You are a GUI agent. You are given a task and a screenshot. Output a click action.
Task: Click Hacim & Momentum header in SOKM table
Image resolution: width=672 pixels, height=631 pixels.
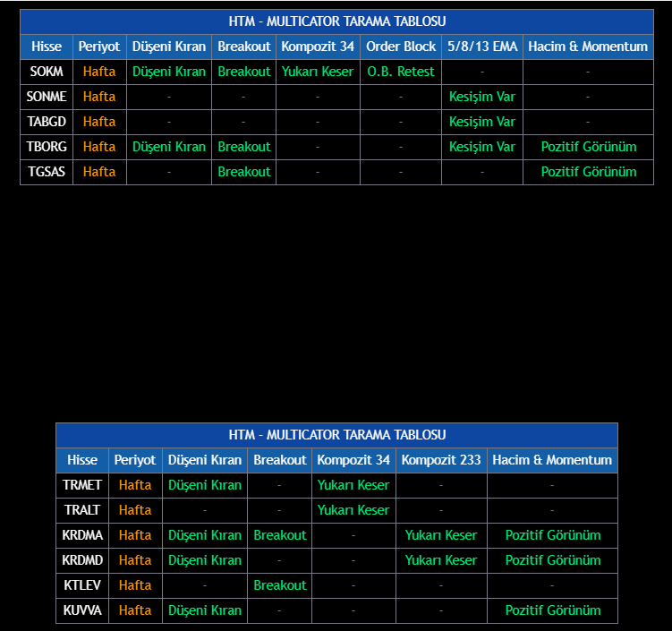(x=588, y=47)
